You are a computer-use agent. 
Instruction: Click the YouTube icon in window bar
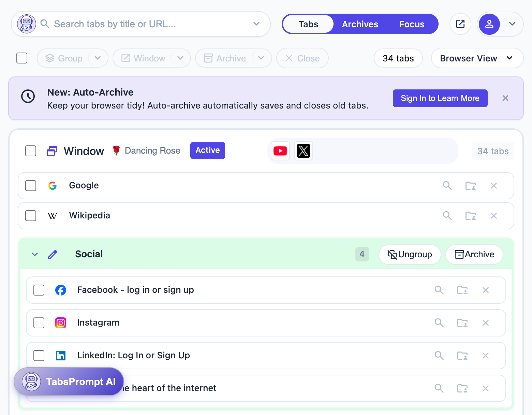click(280, 151)
